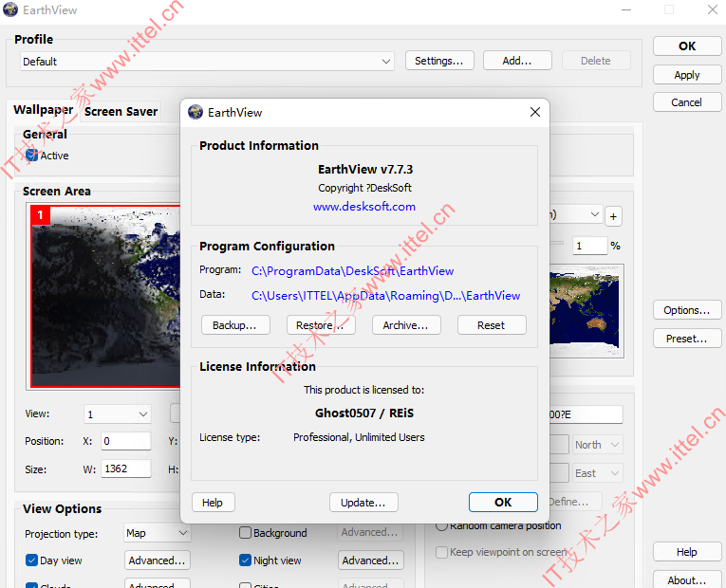
Task: Open the Preset... dialog
Action: pyautogui.click(x=687, y=339)
